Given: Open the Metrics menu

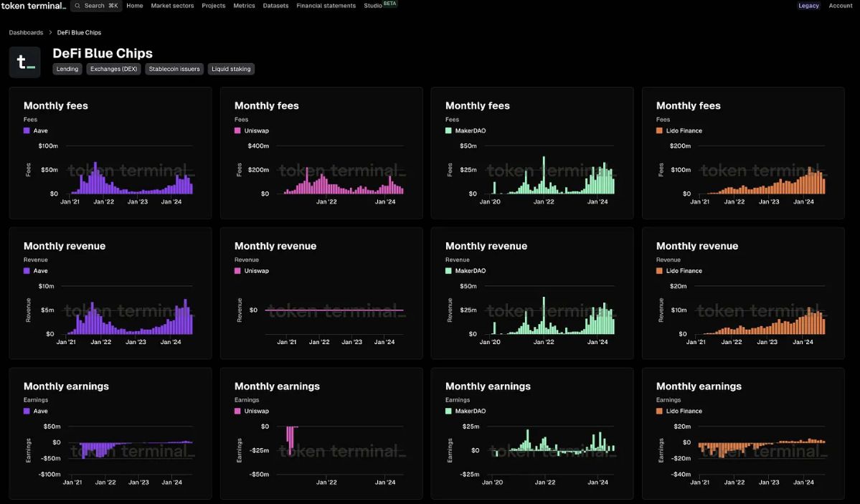Looking at the screenshot, I should click(x=244, y=6).
